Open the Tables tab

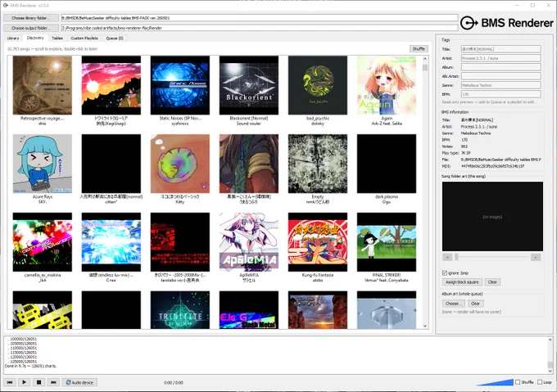[57, 38]
